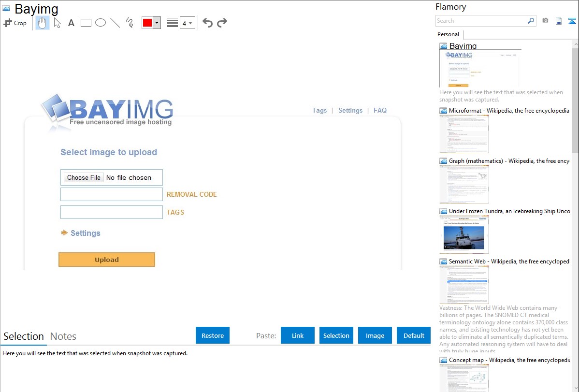This screenshot has width=579, height=392.
Task: Click the Choose File button
Action: click(x=84, y=177)
